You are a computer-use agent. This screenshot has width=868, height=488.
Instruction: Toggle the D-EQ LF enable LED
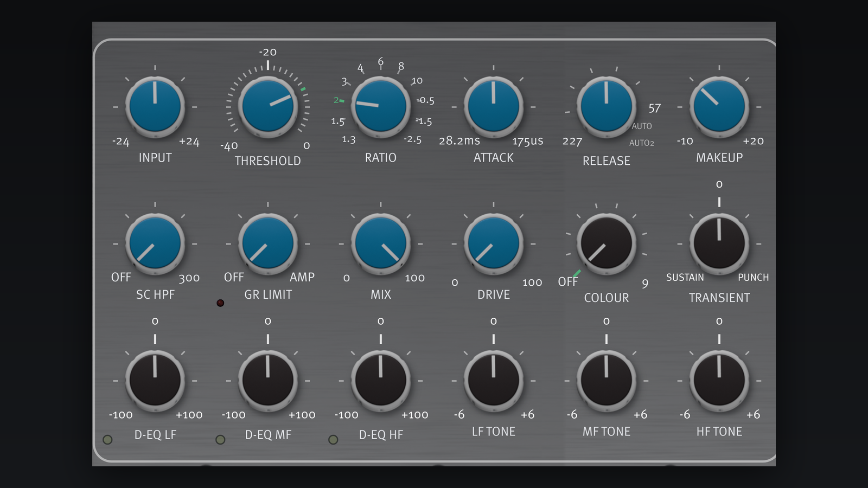coord(107,440)
